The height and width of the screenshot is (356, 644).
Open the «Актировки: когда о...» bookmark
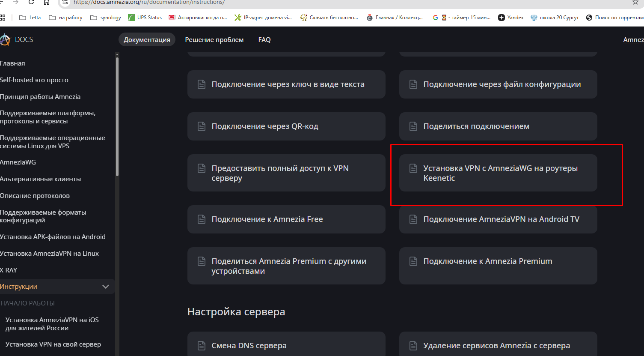click(x=198, y=18)
